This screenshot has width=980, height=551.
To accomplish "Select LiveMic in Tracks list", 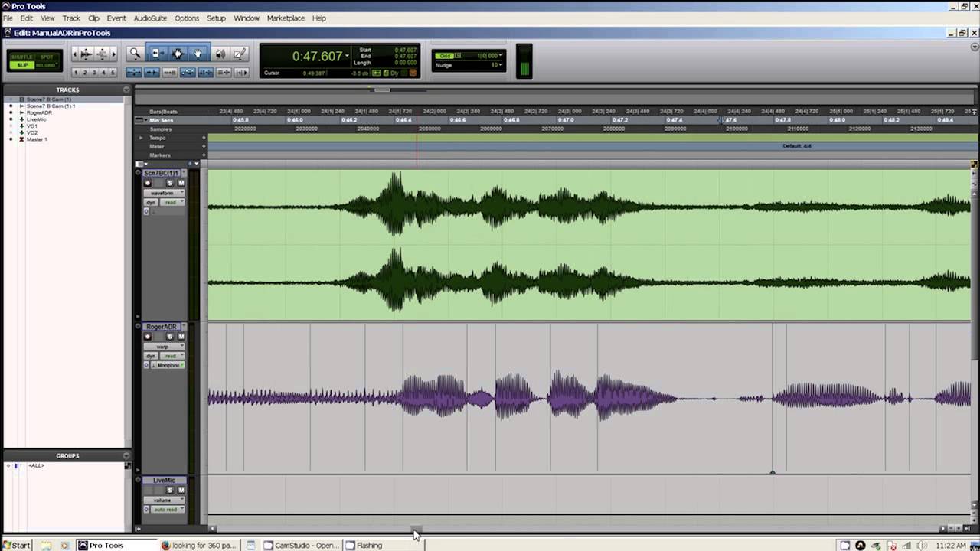I will (36, 119).
